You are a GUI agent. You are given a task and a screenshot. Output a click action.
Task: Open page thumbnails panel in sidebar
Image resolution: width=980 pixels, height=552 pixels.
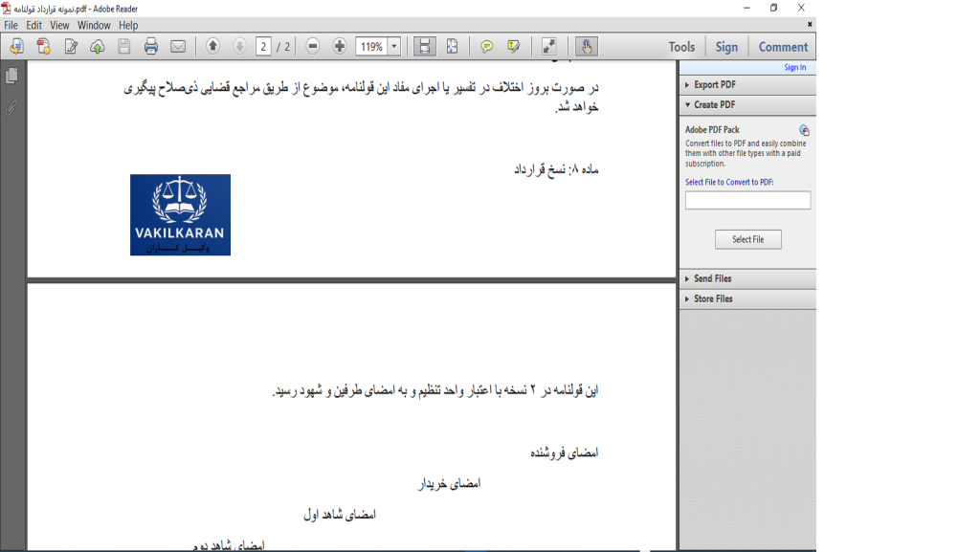click(11, 76)
